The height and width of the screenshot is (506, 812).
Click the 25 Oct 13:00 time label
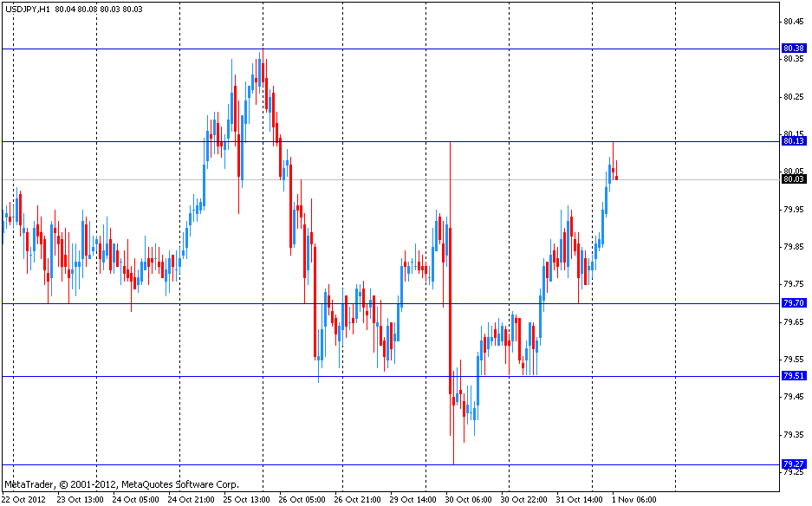tap(247, 499)
